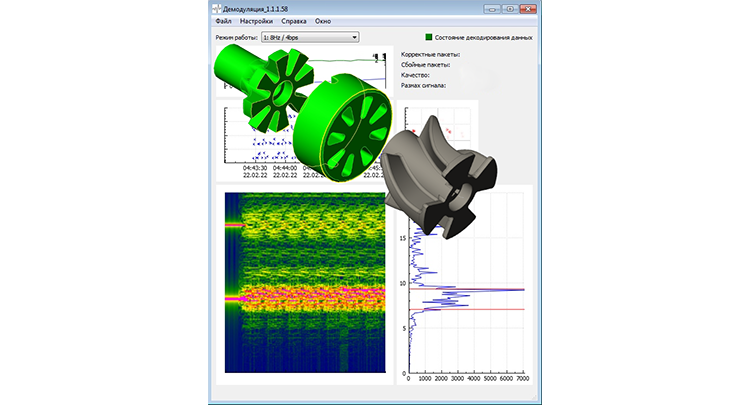Expand the Режим работы mode dropdown
Viewport: 750px width, 405px height.
[310, 38]
